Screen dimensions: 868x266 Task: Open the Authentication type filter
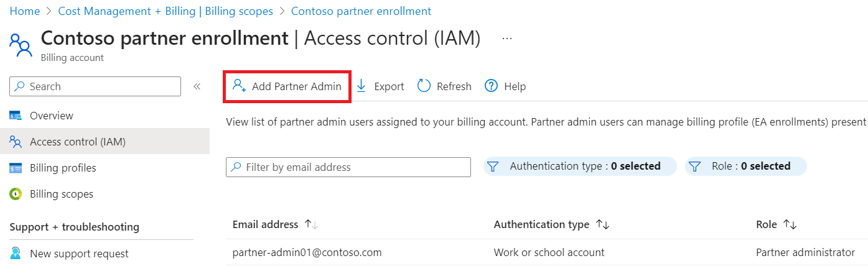tap(579, 167)
